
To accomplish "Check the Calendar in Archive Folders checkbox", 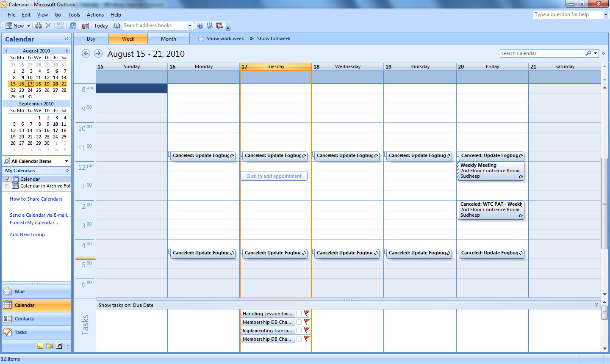I will 7,186.
